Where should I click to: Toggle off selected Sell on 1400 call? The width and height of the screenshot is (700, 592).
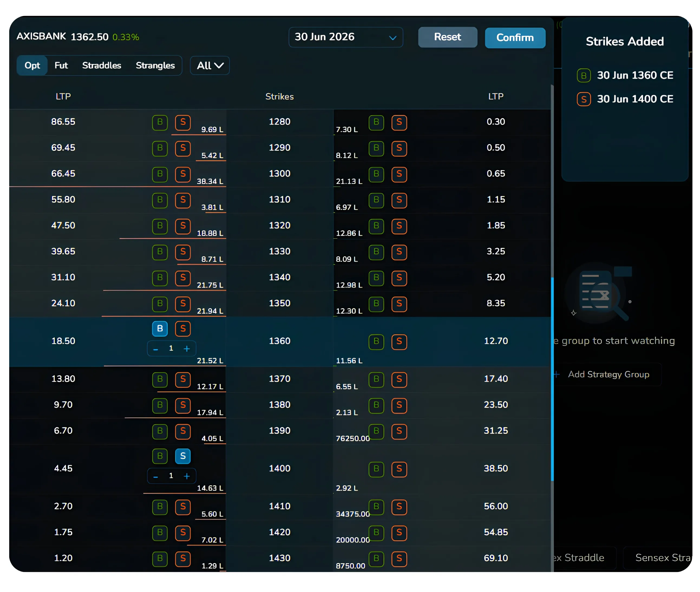pos(183,456)
